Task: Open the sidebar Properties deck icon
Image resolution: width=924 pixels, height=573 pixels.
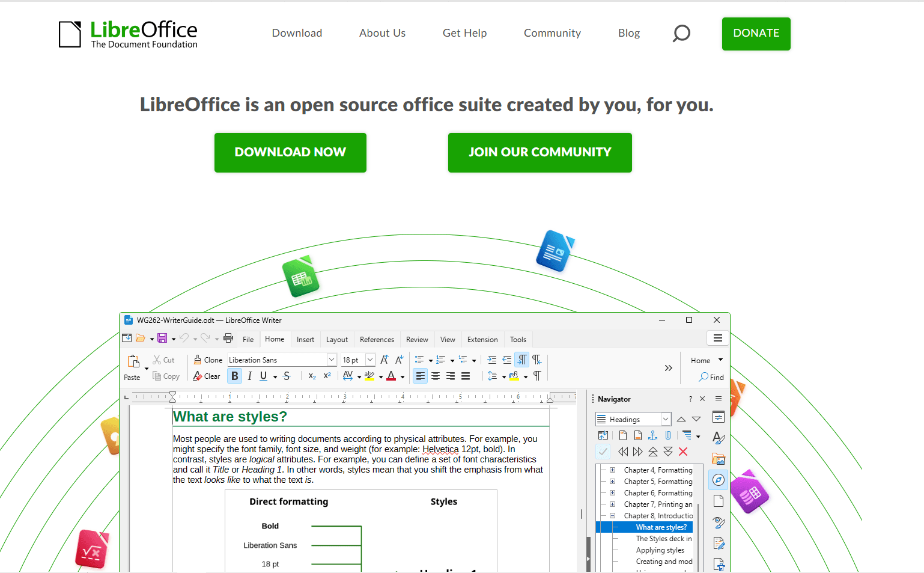Action: pos(719,417)
